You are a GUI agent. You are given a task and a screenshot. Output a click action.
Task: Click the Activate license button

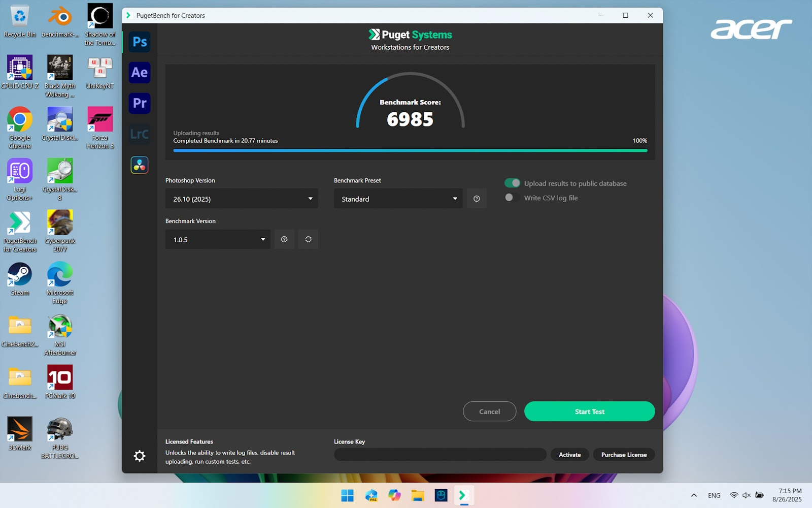(570, 455)
